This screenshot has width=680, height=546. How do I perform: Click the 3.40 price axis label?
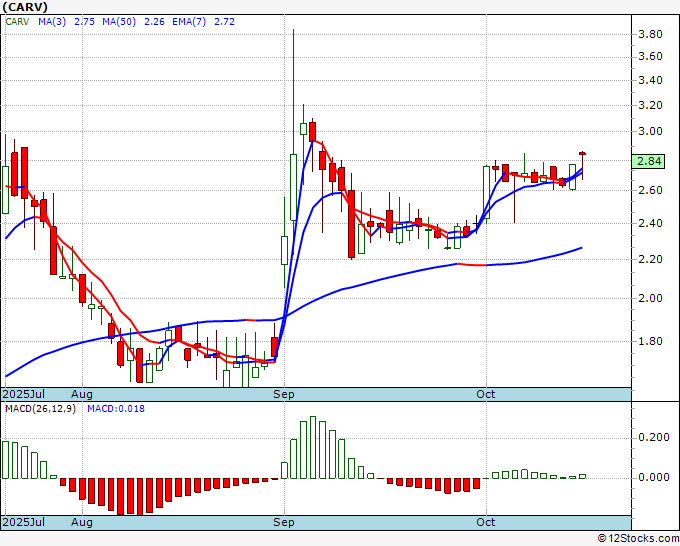point(650,80)
